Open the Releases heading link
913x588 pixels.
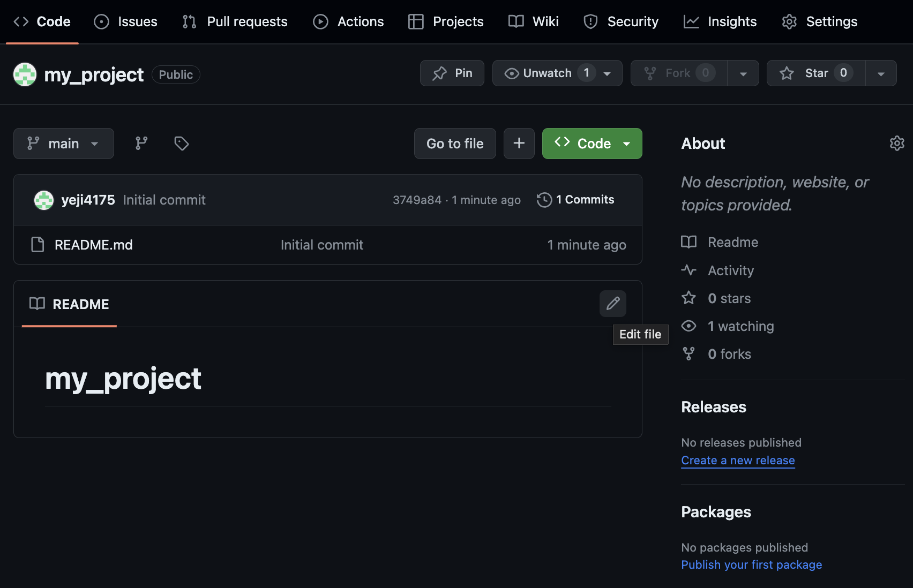point(714,407)
